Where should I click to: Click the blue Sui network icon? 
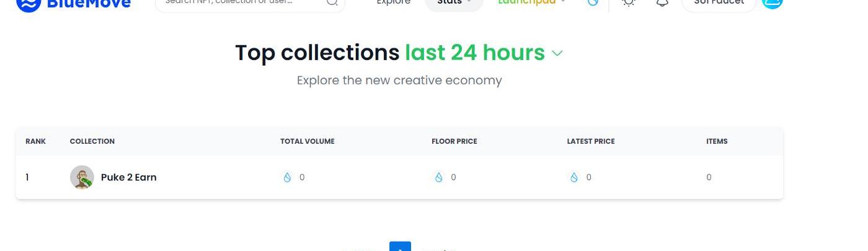pyautogui.click(x=593, y=2)
